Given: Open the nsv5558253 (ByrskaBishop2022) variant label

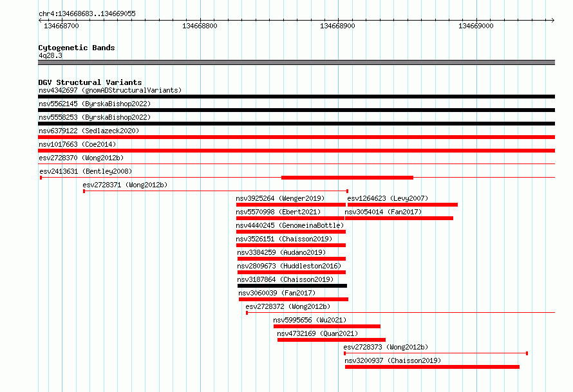Looking at the screenshot, I should [95, 117].
